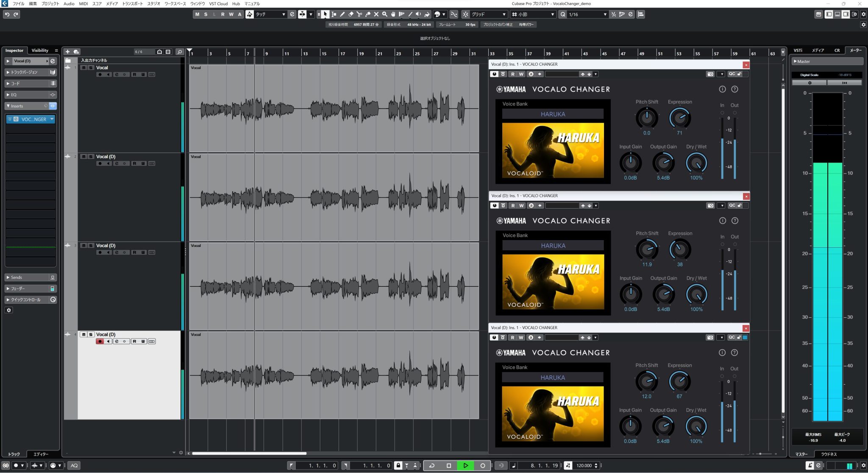Select the Zoom magnifier tool

click(384, 14)
